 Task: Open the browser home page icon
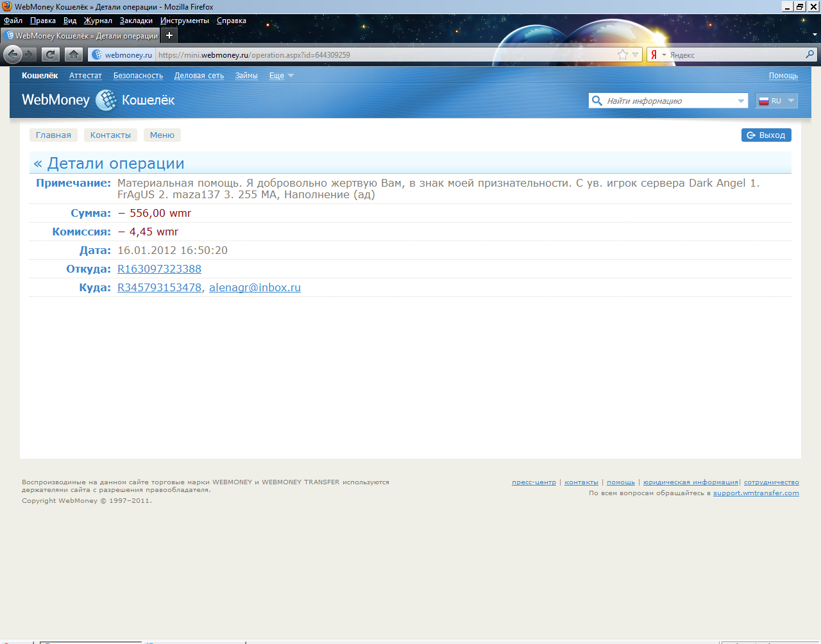tap(74, 55)
